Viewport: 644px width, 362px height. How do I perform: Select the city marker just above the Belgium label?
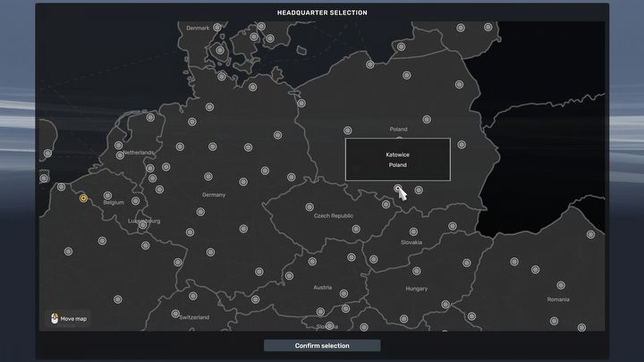[x=107, y=196]
